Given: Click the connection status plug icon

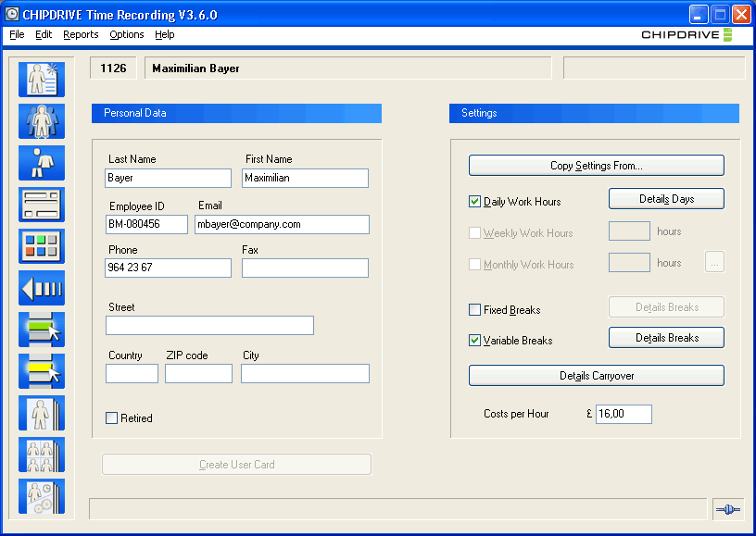Looking at the screenshot, I should pyautogui.click(x=728, y=508).
